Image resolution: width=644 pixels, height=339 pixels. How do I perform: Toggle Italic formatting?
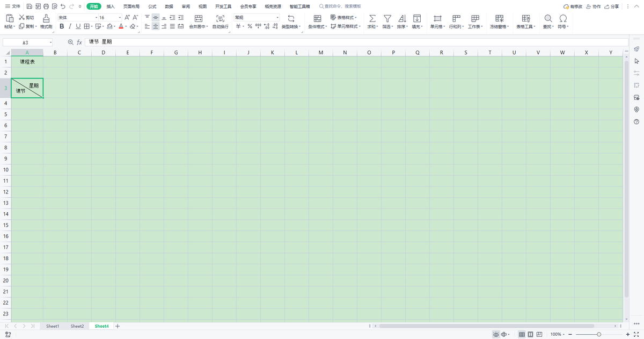pos(70,26)
